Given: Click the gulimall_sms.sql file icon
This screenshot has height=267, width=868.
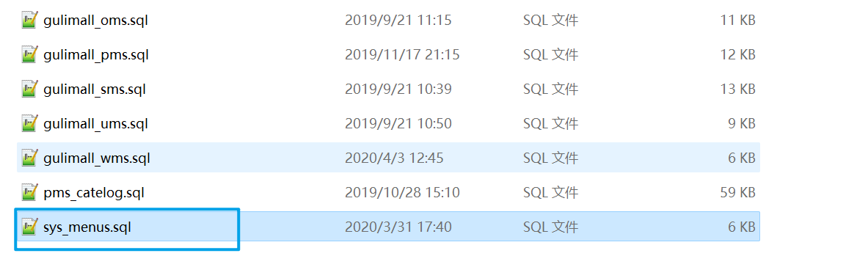Looking at the screenshot, I should 30,89.
